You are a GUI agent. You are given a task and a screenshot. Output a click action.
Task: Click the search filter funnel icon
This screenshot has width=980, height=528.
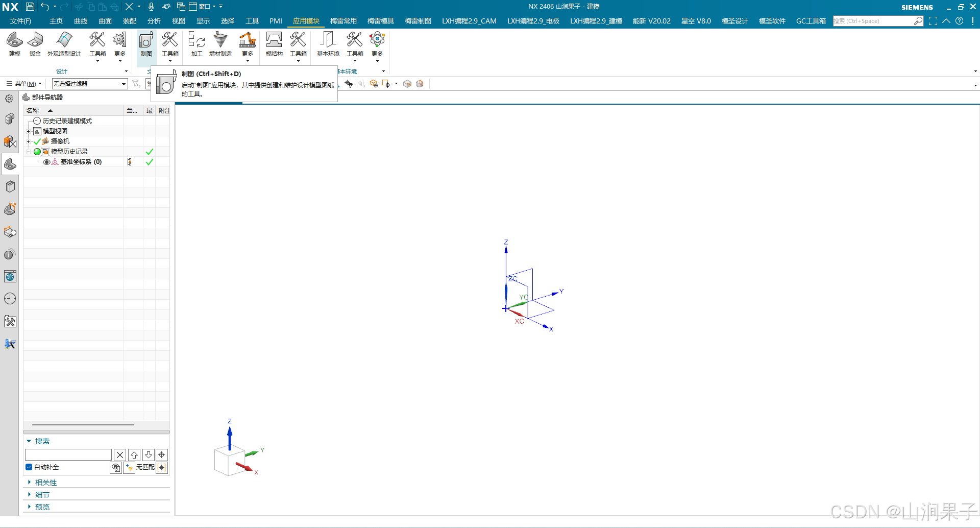tap(130, 468)
